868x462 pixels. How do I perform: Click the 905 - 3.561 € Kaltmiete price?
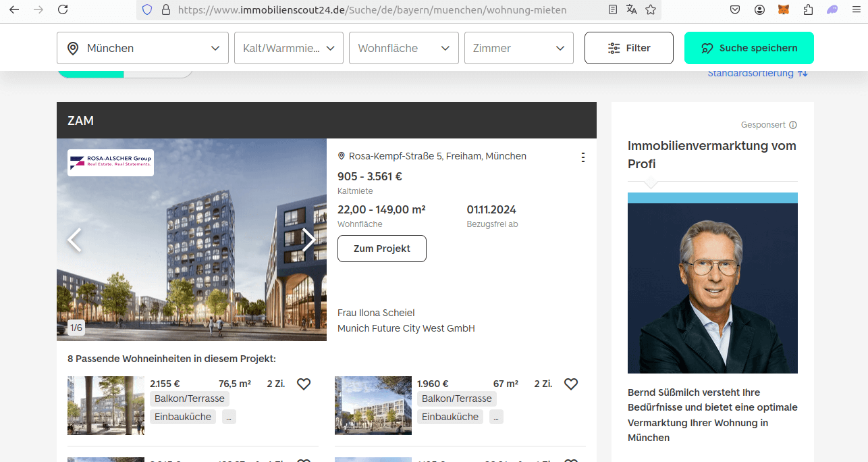[370, 177]
